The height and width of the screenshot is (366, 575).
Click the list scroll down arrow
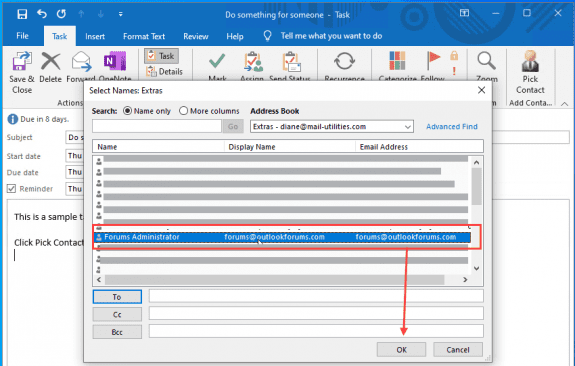(476, 268)
